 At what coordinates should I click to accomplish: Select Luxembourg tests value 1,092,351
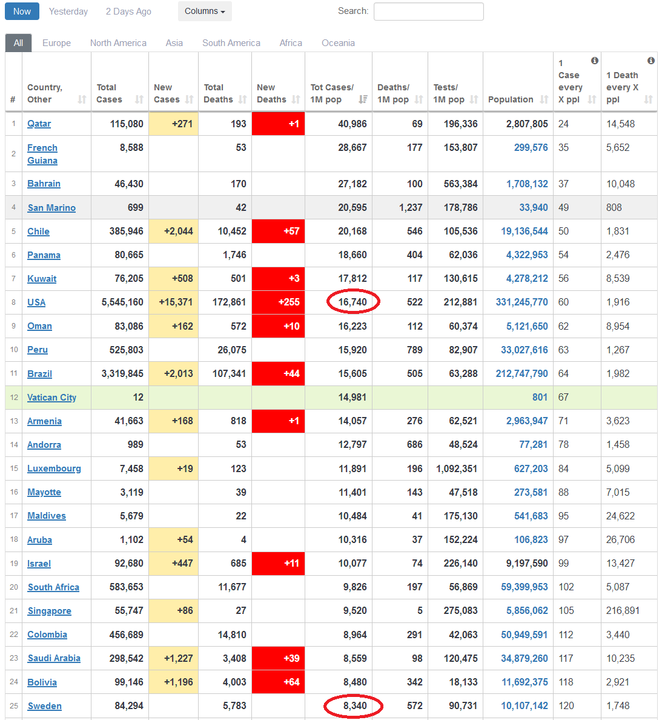(455, 468)
